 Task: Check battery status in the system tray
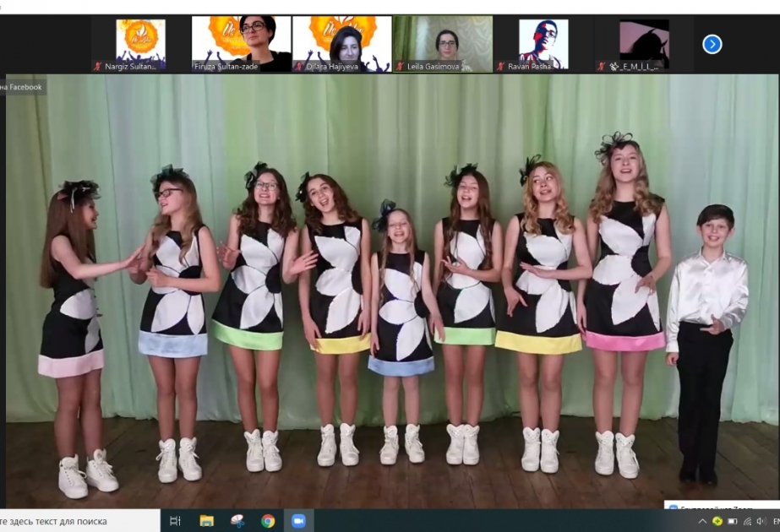tap(732, 521)
